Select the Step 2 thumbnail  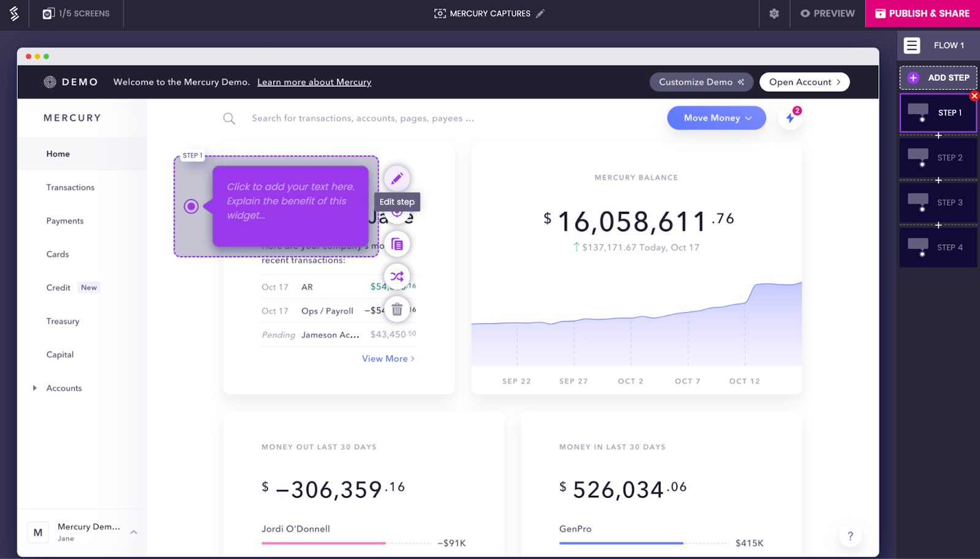pos(938,157)
